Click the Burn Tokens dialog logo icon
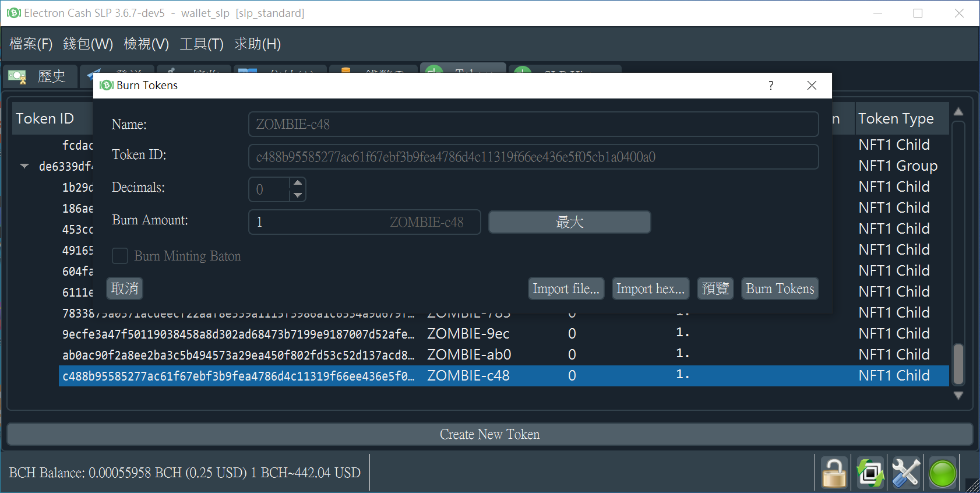This screenshot has height=493, width=980. point(107,85)
